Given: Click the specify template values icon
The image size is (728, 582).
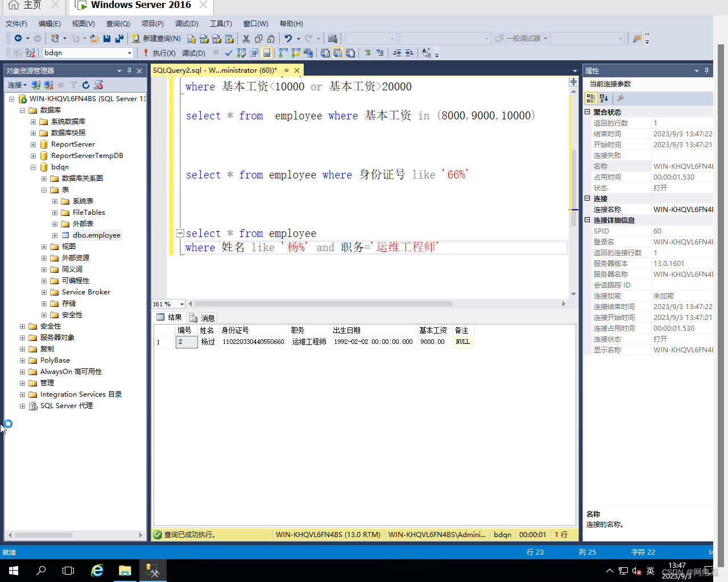Looking at the screenshot, I should tap(427, 53).
